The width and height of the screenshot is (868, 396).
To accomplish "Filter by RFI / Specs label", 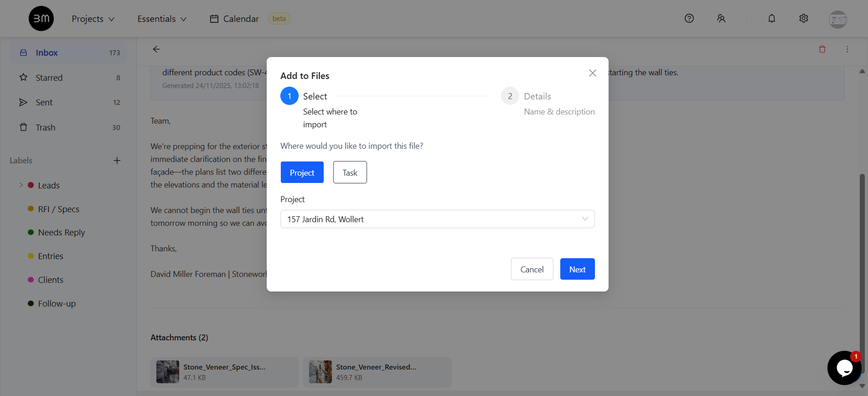I will (x=59, y=209).
